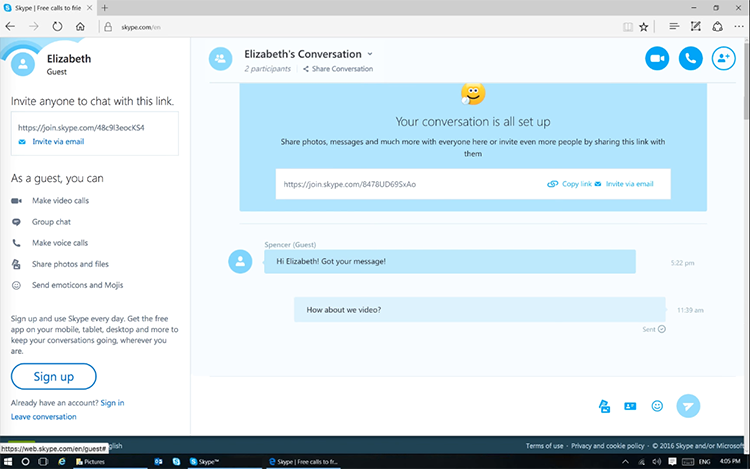The width and height of the screenshot is (750, 469).
Task: Click the Sign in link
Action: [x=112, y=403]
